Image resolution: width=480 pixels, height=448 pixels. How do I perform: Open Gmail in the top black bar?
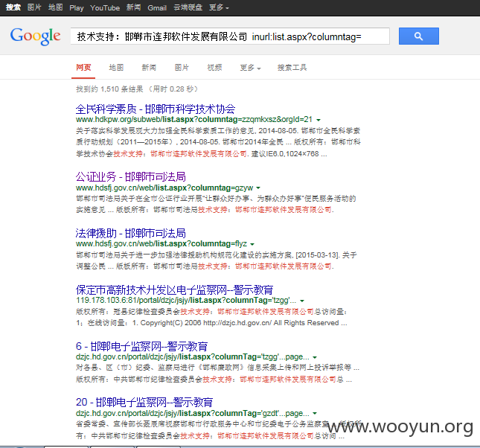157,8
